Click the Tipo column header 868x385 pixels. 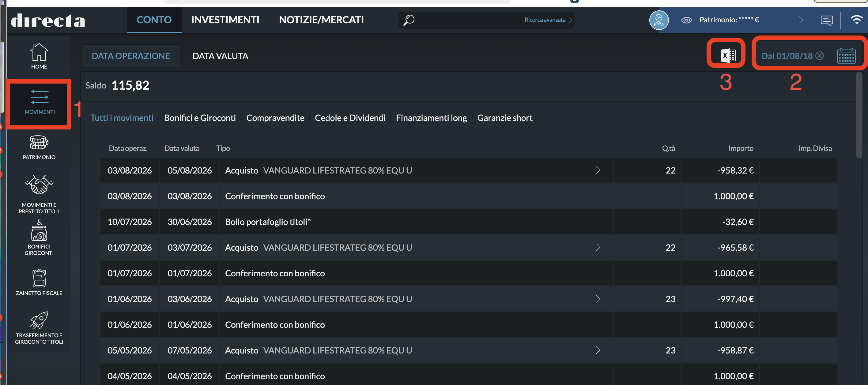tap(223, 148)
